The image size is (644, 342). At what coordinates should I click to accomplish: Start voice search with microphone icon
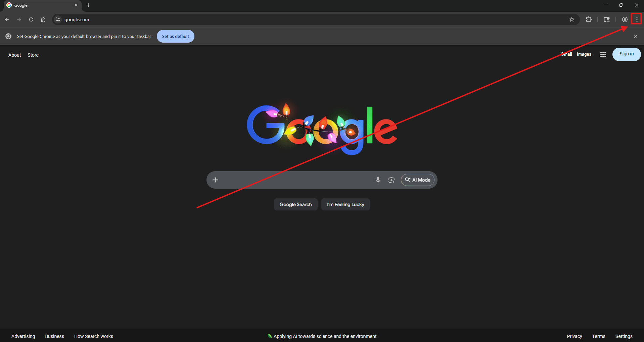coord(378,180)
